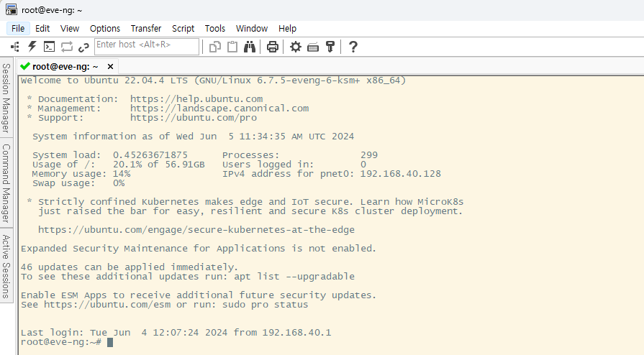644x355 pixels.
Task: Click the Reconnect session icon
Action: (66, 47)
